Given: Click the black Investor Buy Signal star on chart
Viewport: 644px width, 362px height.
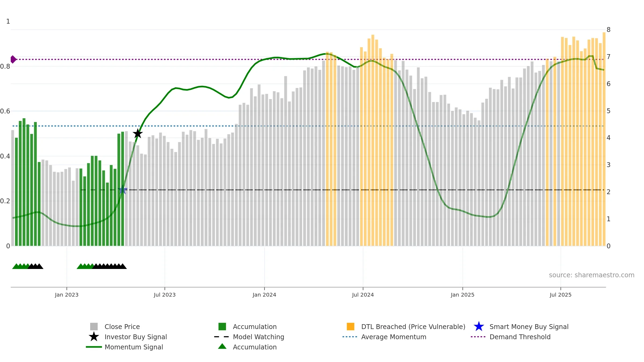Looking at the screenshot, I should tap(138, 133).
